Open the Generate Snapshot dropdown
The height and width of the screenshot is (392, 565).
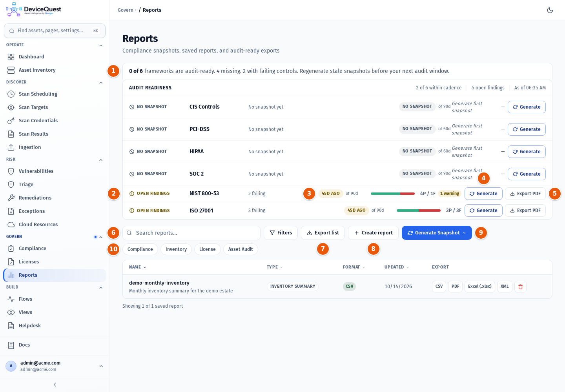437,233
